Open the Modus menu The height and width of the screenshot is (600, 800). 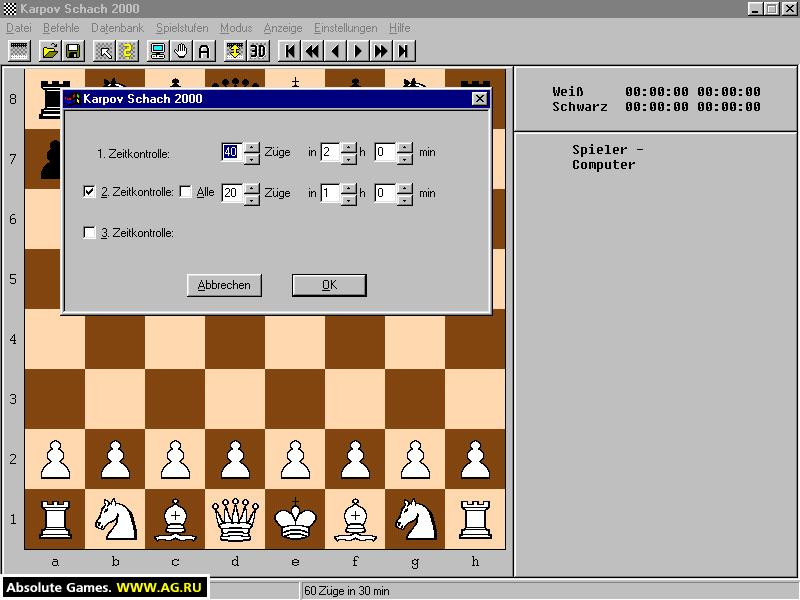coord(236,28)
